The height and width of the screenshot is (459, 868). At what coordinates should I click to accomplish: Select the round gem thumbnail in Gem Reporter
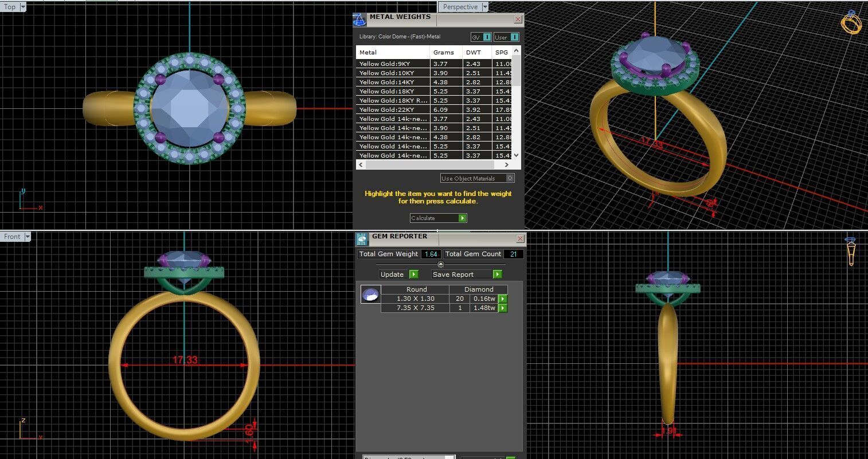pyautogui.click(x=370, y=295)
